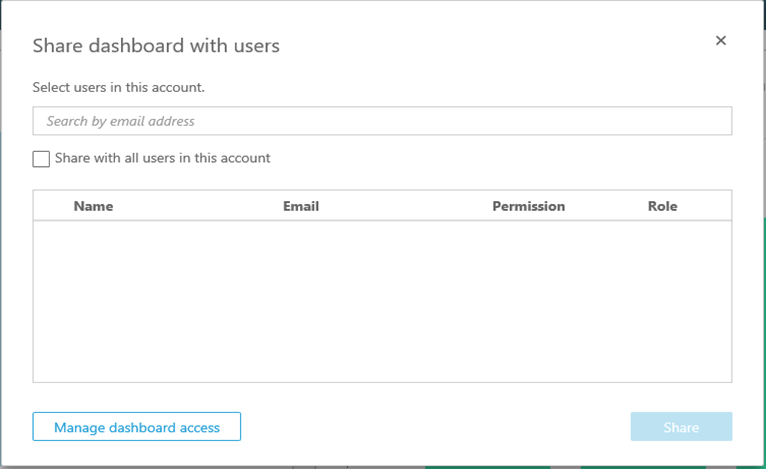Screen dimensions: 766x469
Task: Focus the email search box placeholder text
Action: (x=121, y=121)
